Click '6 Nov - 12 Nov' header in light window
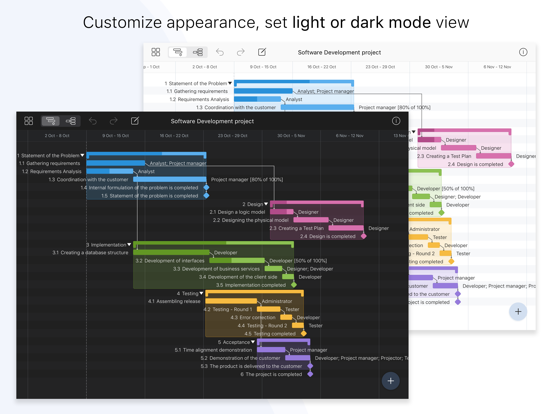The height and width of the screenshot is (414, 552). coord(497,67)
